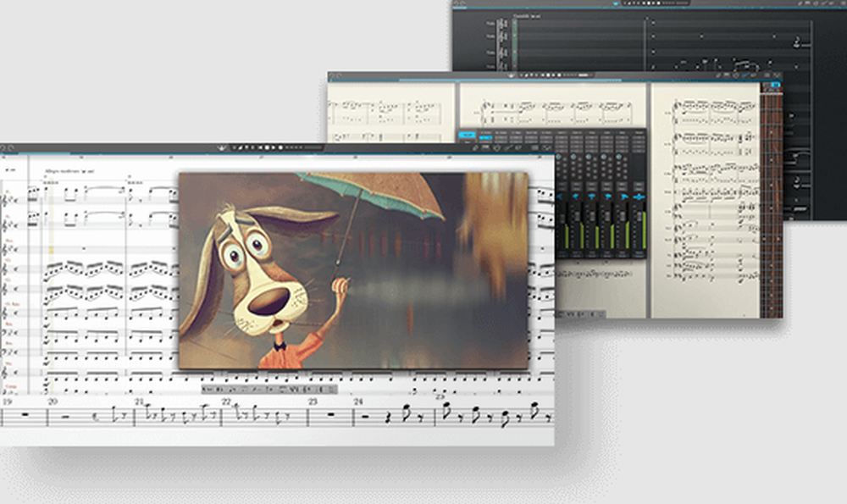
Task: Click the blue button above the fretboard
Action: tap(776, 86)
